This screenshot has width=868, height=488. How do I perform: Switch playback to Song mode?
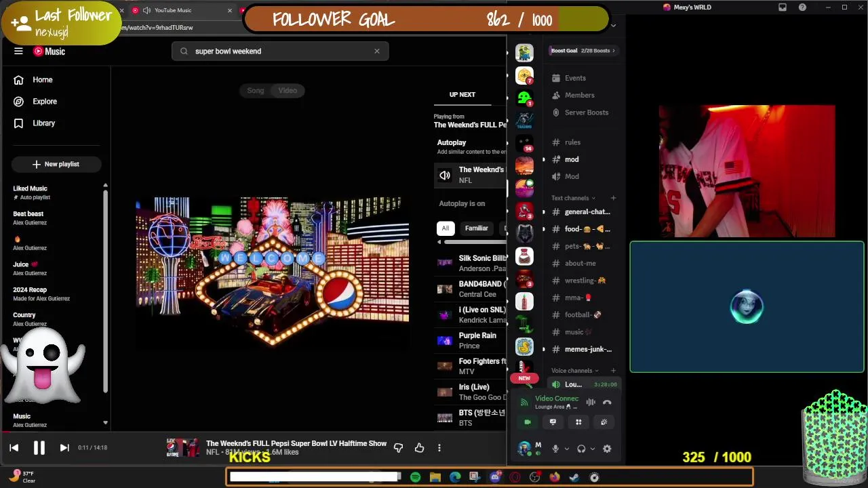[256, 90]
